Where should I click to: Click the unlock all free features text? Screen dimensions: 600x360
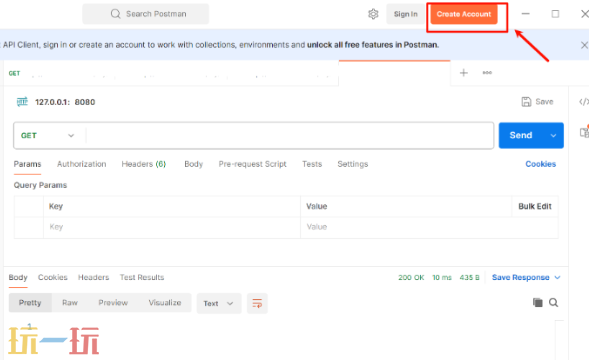point(373,45)
